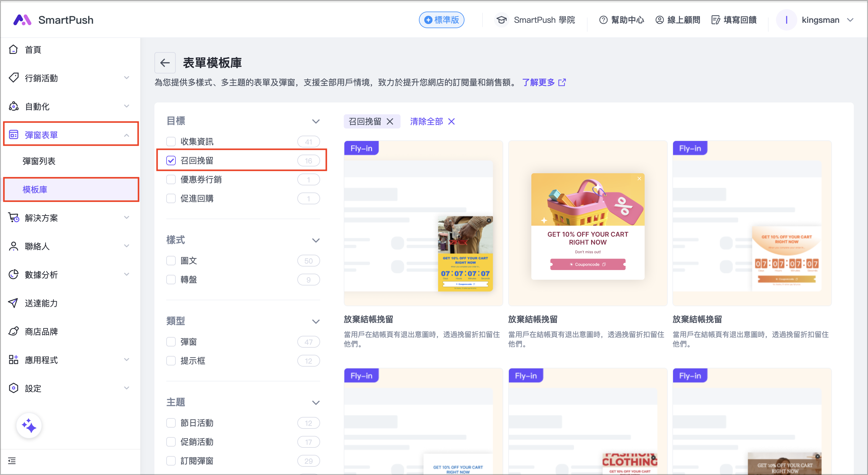Viewport: 868px width, 475px height.
Task: Check the 節日活動 theme checkbox
Action: click(x=171, y=423)
